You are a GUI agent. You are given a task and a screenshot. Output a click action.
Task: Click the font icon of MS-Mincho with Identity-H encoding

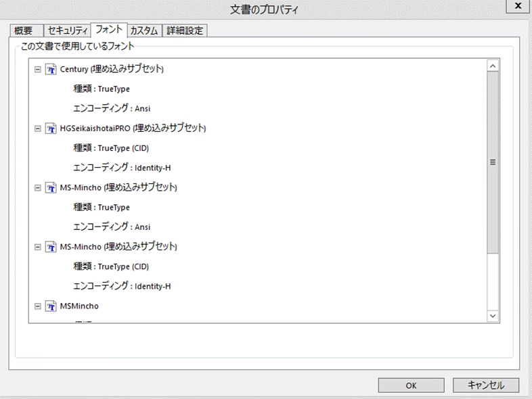(51, 247)
